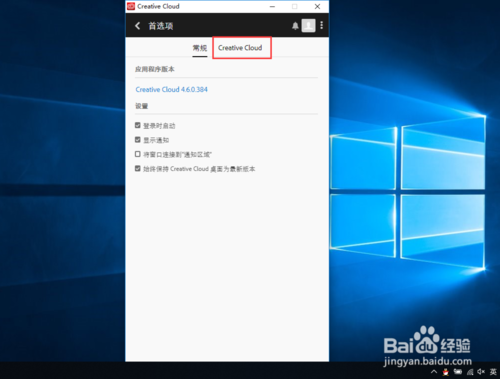Close the Creative Cloud window
The width and height of the screenshot is (500, 379).
coord(317,6)
